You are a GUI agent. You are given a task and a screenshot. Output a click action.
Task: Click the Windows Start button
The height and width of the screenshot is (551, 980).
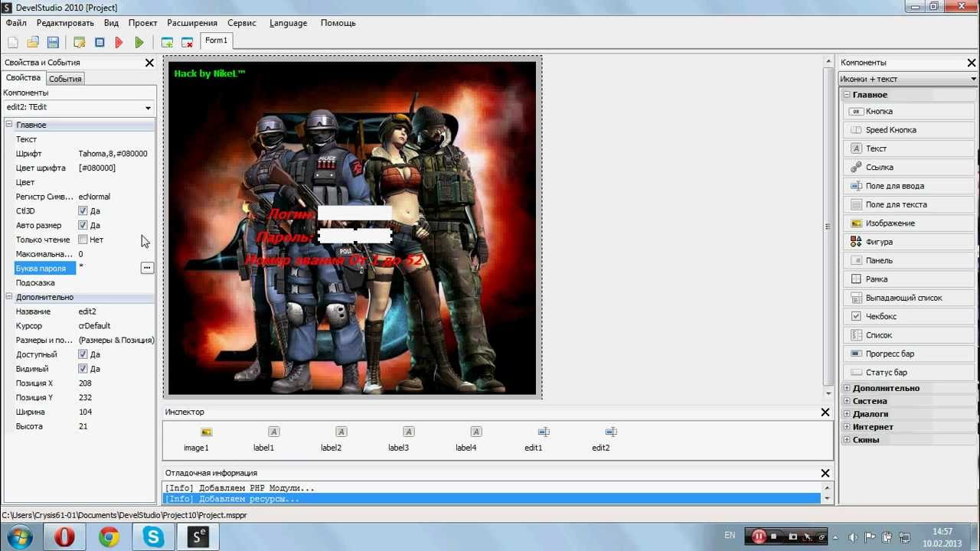coord(20,536)
